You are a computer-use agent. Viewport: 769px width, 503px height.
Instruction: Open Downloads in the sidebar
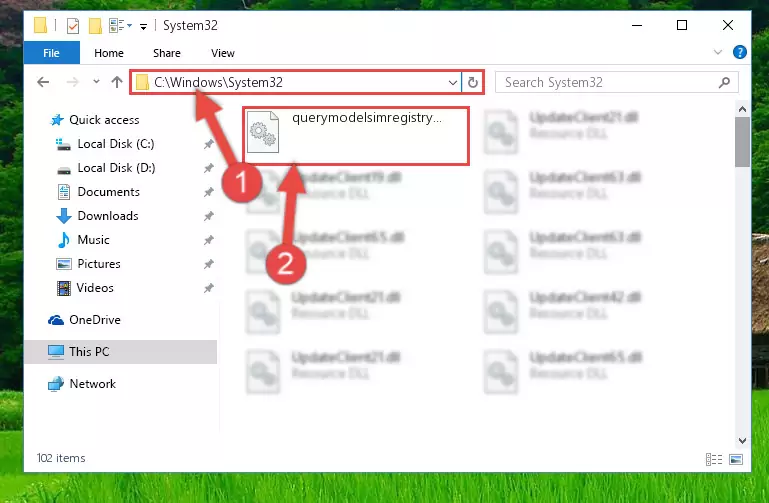[x=97, y=216]
